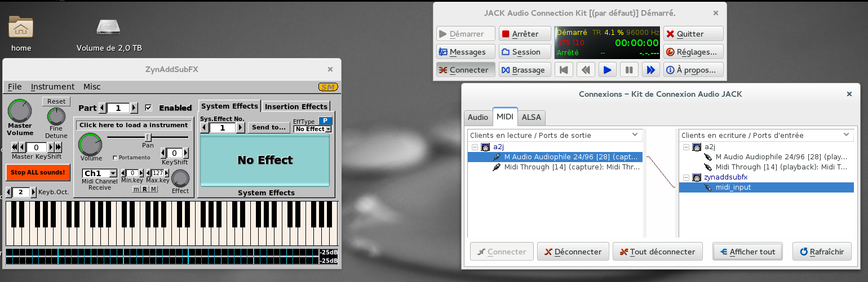Switch to the ALSA connections tab
The width and height of the screenshot is (868, 282).
tap(532, 118)
